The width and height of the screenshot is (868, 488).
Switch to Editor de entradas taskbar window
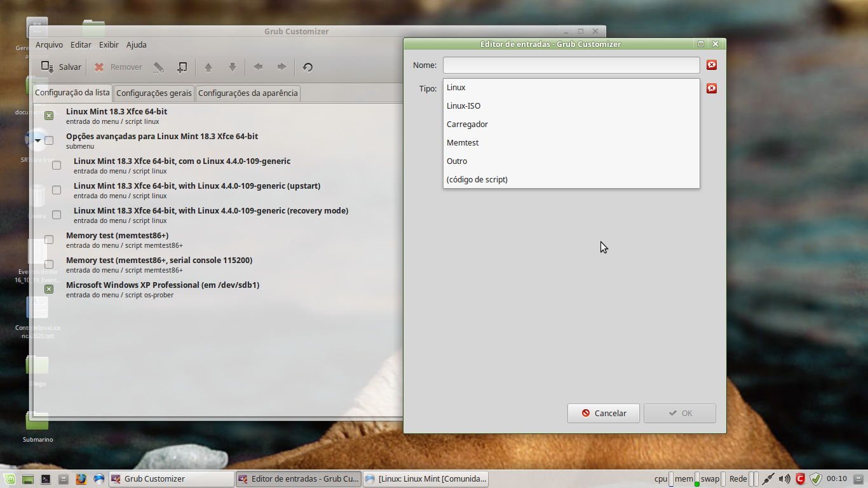(298, 479)
